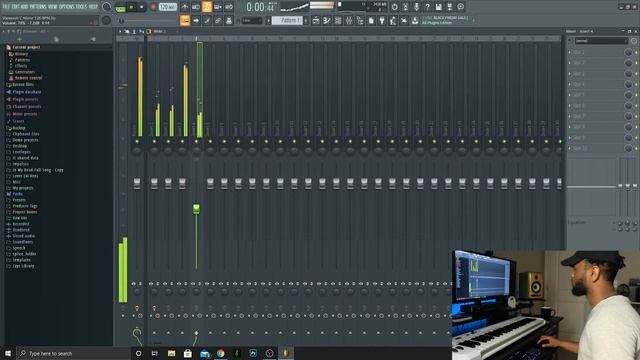Open the OPTIONS menu
The width and height of the screenshot is (640, 360).
point(67,7)
